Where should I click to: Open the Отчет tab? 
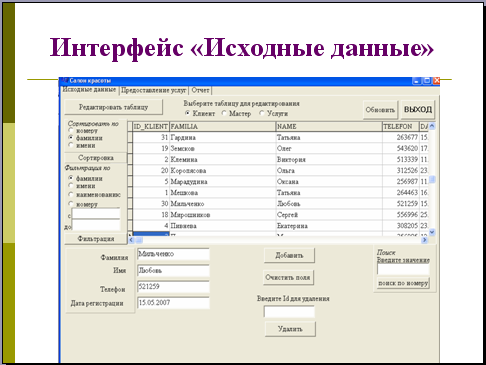[x=200, y=90]
